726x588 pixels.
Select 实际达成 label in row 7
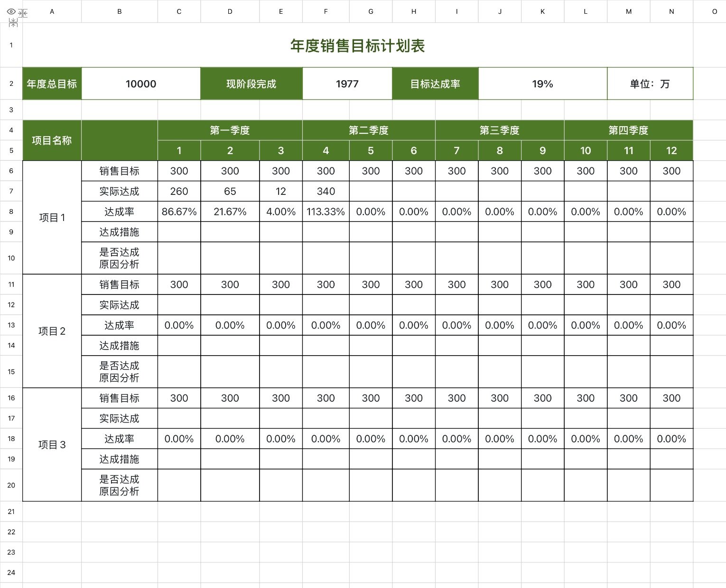[120, 191]
